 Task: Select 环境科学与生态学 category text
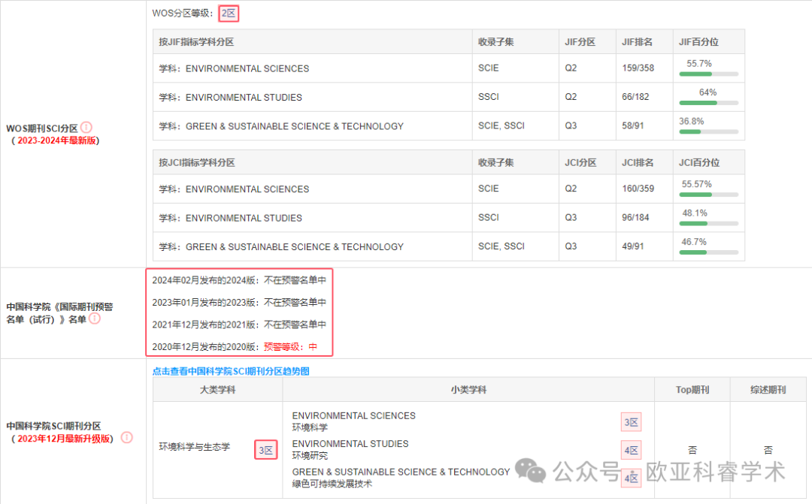click(194, 447)
